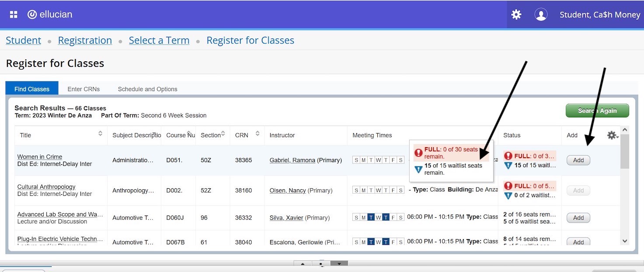Screen dimensions: 644x272
Task: Sort results by Title column
Action: (100, 134)
